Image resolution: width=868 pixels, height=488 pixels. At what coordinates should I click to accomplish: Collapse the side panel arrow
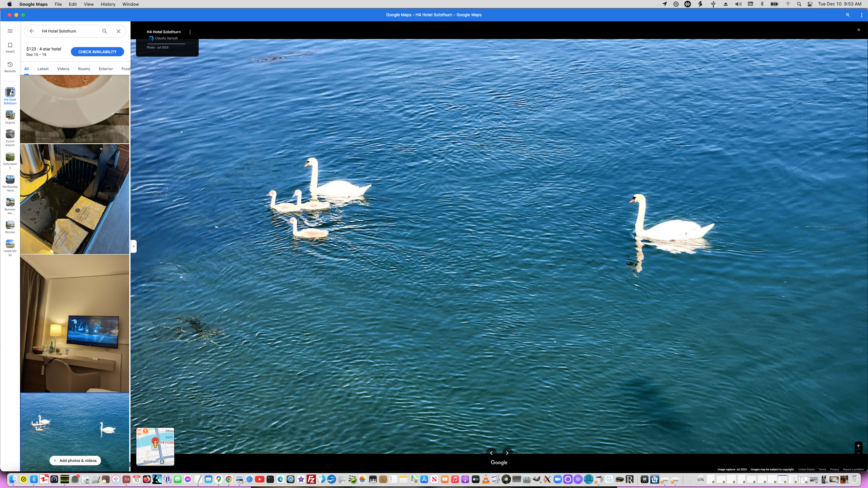click(x=134, y=246)
